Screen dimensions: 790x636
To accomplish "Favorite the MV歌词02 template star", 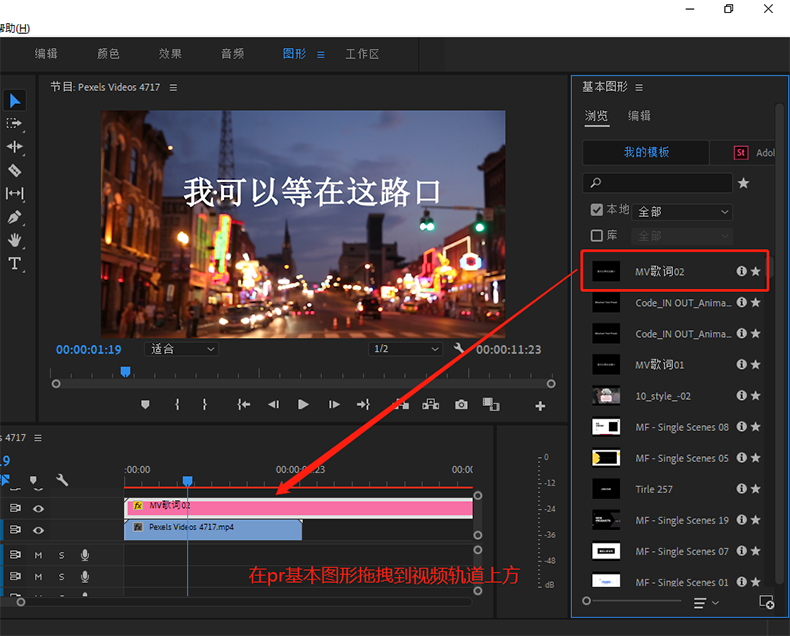I will (756, 271).
